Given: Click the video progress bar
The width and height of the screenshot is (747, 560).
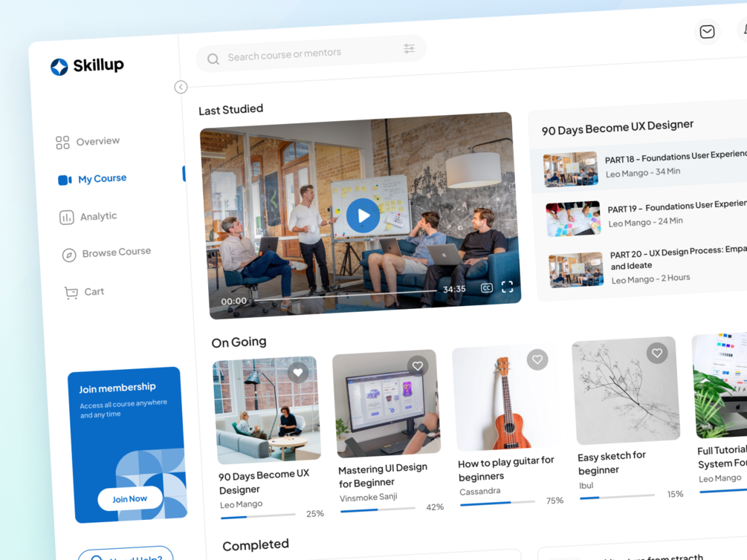Looking at the screenshot, I should [x=344, y=296].
